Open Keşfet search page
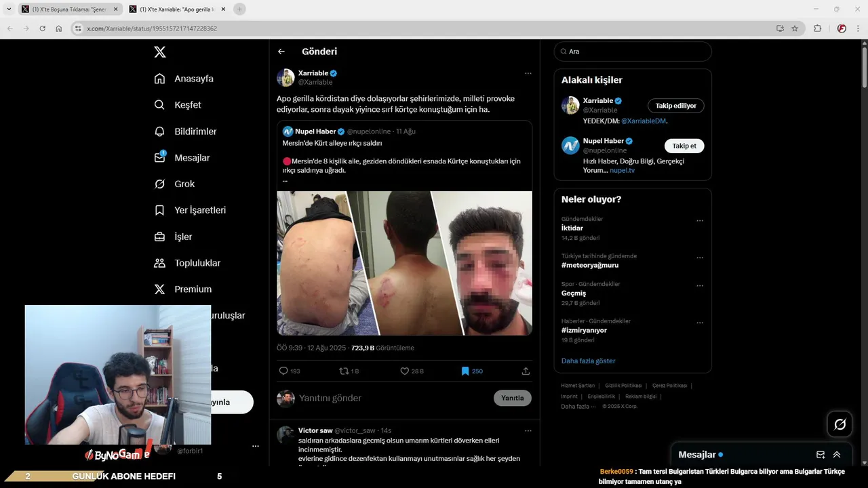Viewport: 868px width, 488px height. (178, 105)
